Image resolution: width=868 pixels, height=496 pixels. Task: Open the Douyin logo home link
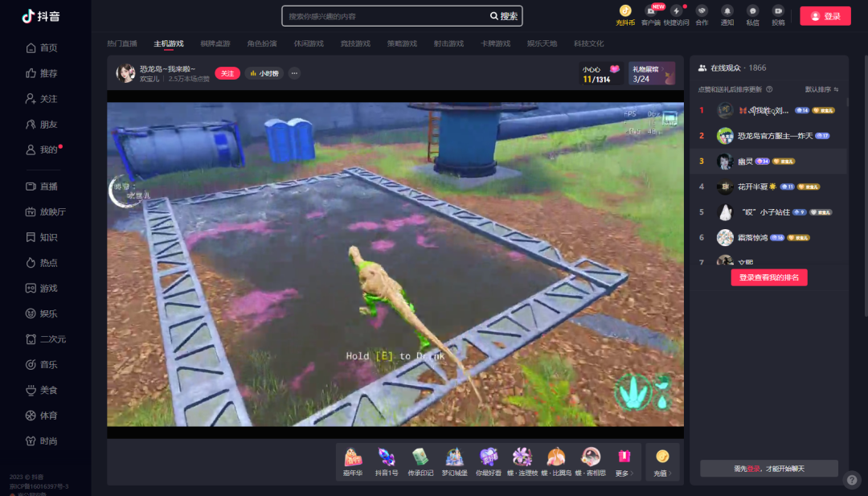point(41,16)
